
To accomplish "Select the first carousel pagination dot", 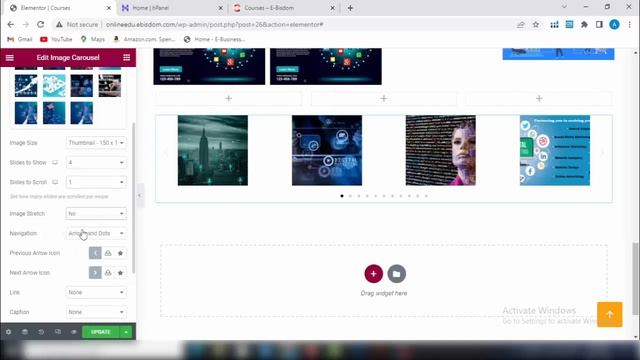I will click(342, 196).
